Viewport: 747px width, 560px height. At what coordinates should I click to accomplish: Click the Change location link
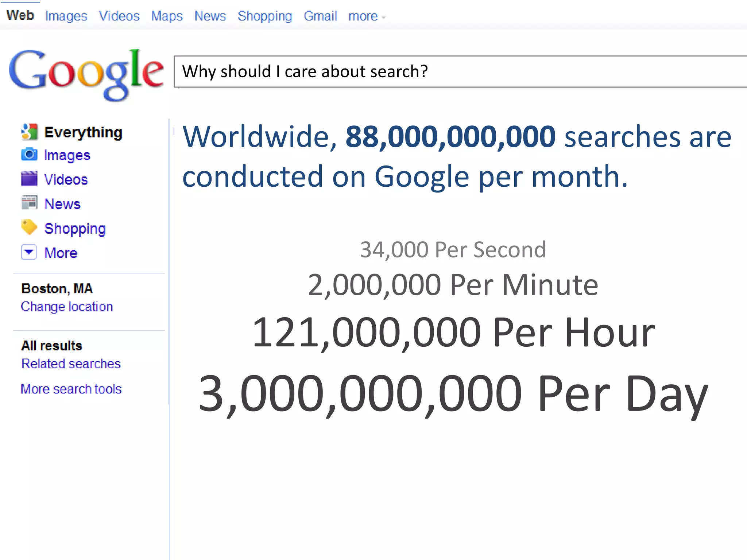point(67,307)
